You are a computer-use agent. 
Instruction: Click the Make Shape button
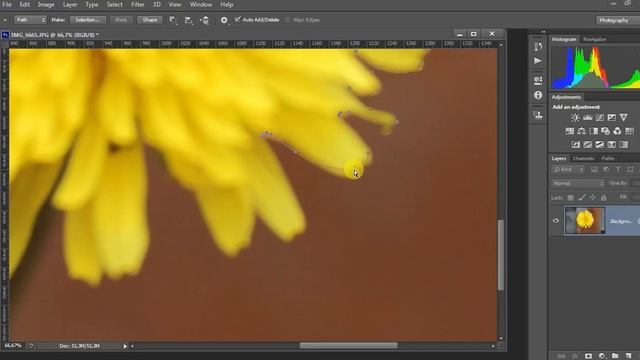pos(150,20)
